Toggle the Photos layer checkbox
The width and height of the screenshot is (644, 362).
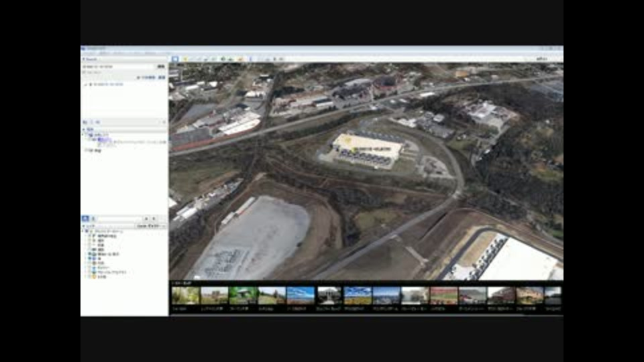pyautogui.click(x=91, y=245)
